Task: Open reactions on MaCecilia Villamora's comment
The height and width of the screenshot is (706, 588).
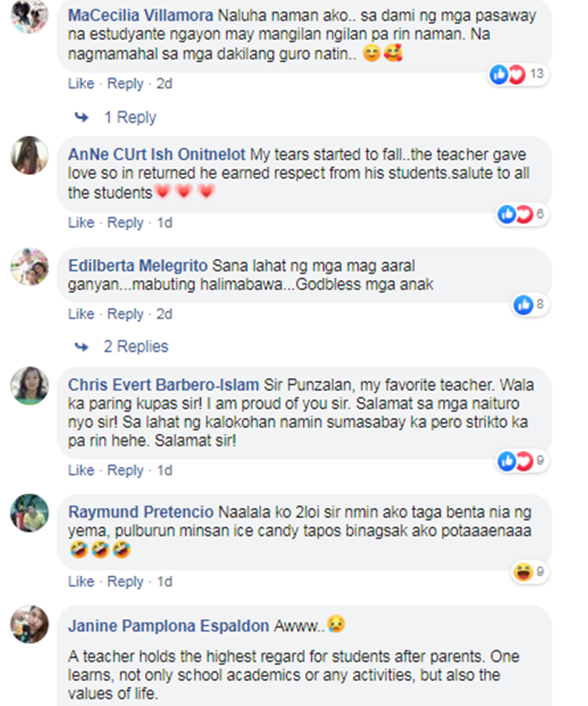Action: pos(518,74)
